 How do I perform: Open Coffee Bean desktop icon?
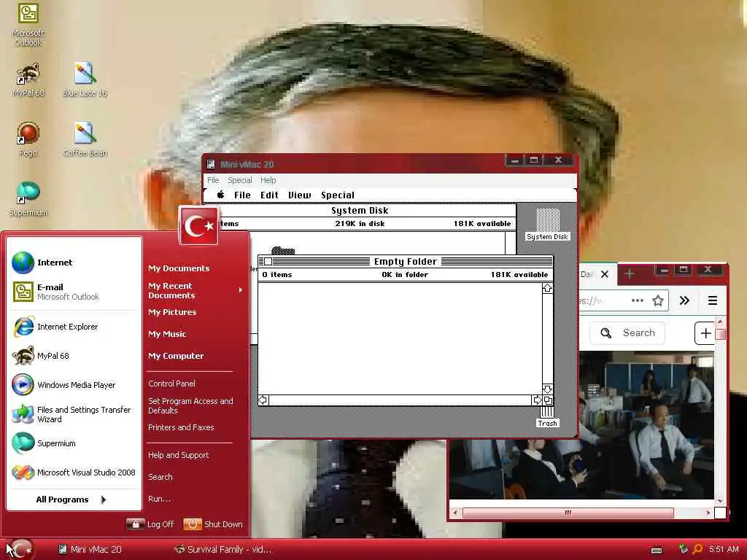tap(85, 139)
